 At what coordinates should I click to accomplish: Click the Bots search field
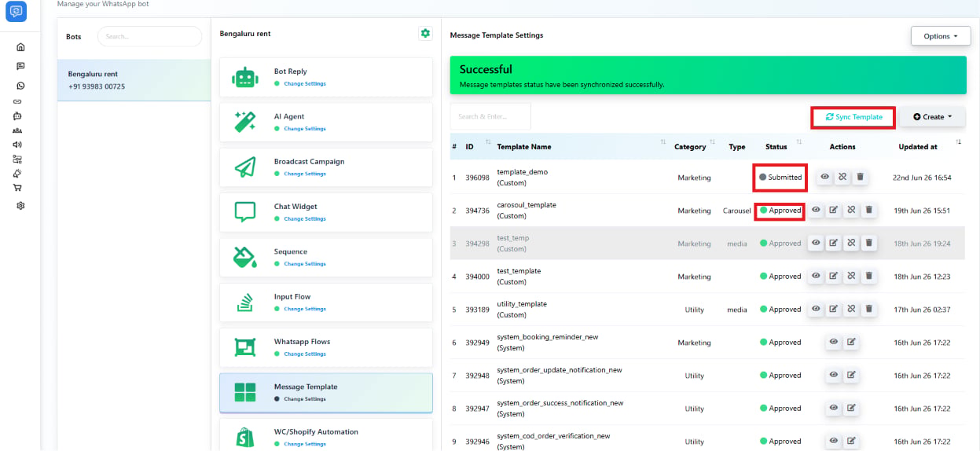(149, 36)
